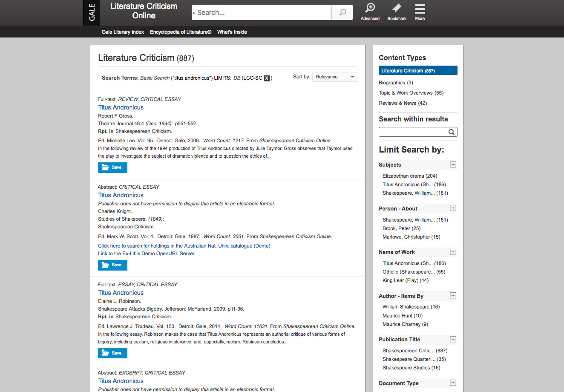Expand the Person - About facet
This screenshot has height=392, width=564.
coord(453,208)
